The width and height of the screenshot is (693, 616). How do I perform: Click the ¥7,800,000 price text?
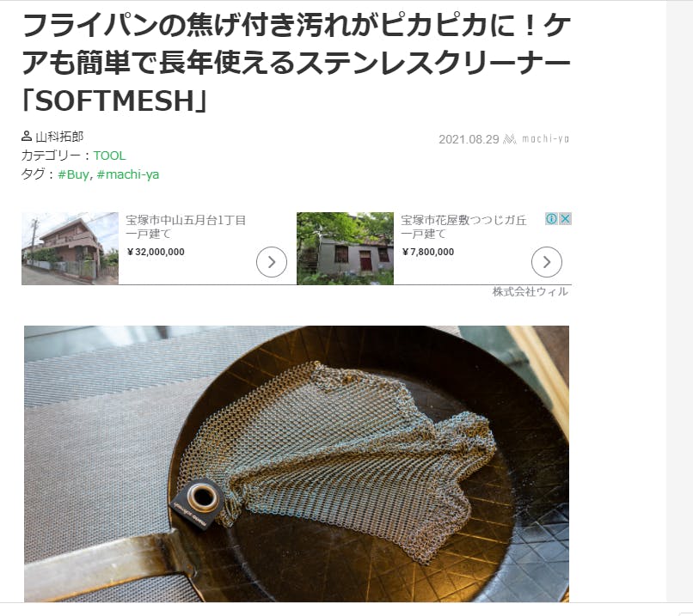428,252
